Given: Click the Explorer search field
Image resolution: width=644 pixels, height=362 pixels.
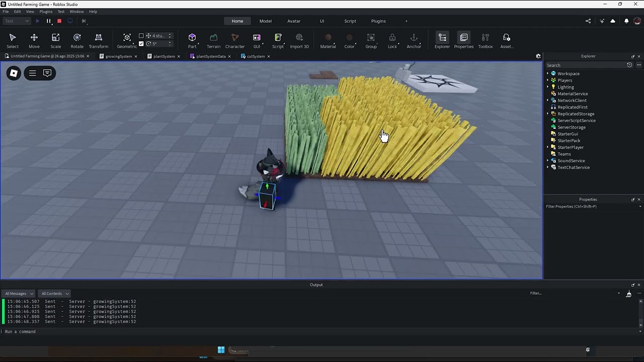Looking at the screenshot, I should click(x=585, y=65).
